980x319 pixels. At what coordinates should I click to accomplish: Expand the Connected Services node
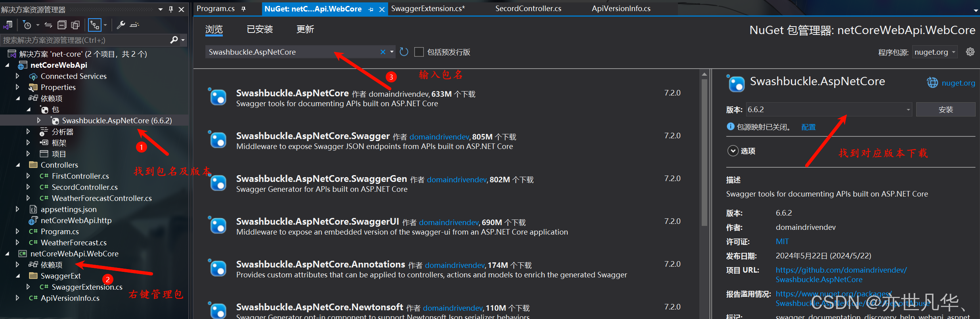click(17, 76)
